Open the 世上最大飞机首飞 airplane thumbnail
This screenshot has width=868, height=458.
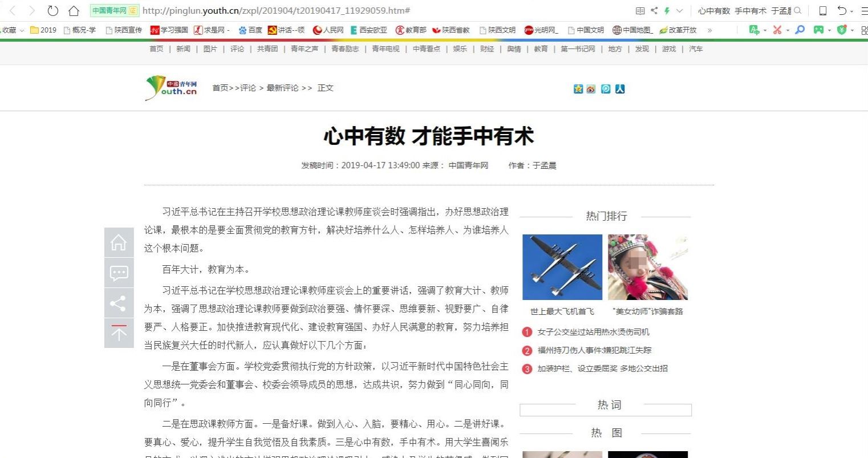coord(562,267)
